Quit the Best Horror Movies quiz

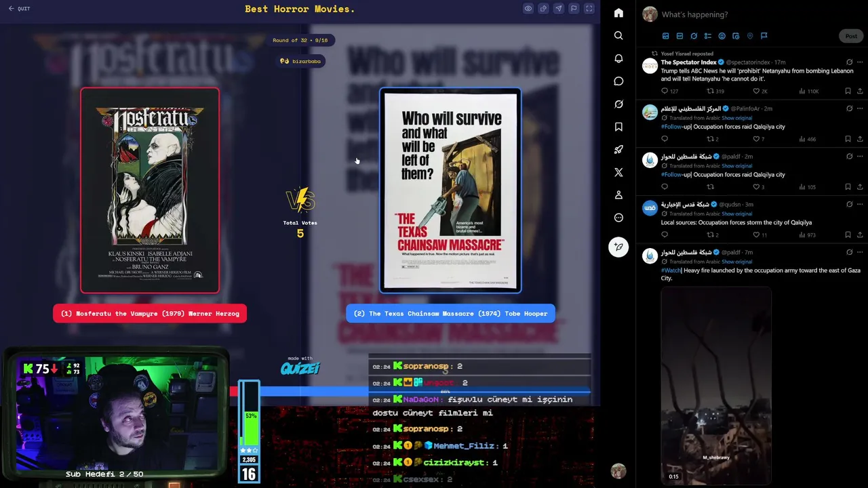click(19, 9)
